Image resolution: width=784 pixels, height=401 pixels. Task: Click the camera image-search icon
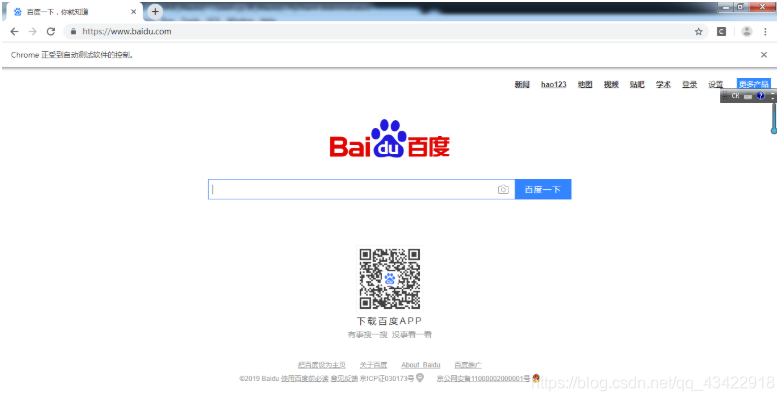click(x=503, y=190)
